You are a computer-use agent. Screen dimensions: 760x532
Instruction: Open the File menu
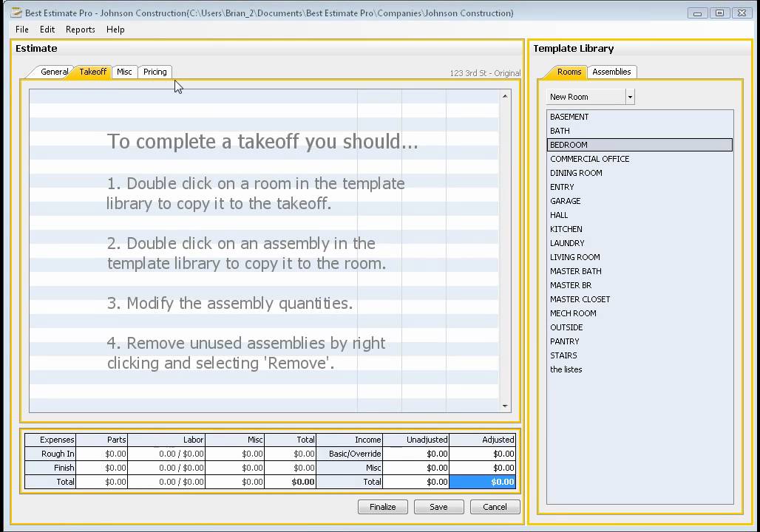(22, 30)
